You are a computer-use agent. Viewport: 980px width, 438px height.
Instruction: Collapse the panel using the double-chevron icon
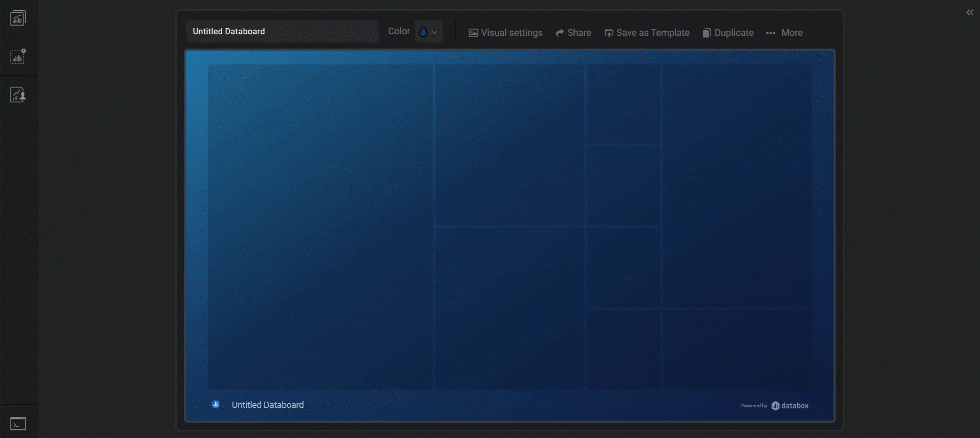(970, 13)
